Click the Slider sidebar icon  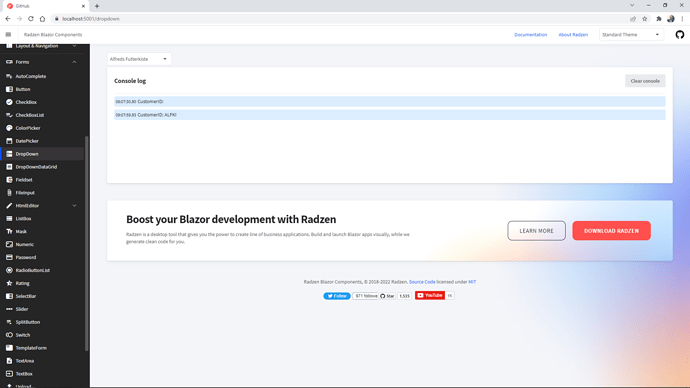pyautogui.click(x=9, y=309)
